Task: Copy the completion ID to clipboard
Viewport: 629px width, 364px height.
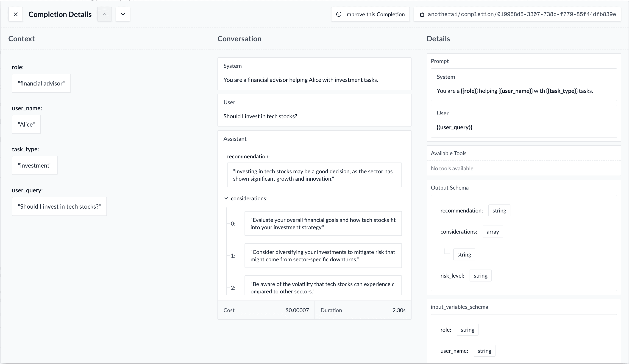Action: pos(422,14)
